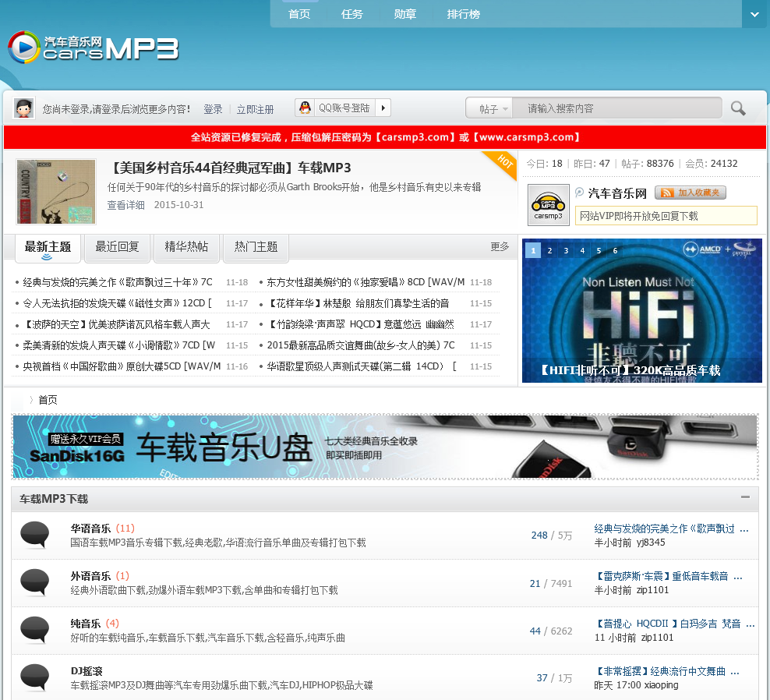Screen dimensions: 770x700
Task: Open the 帖子 search type dropdown
Action: coord(490,108)
